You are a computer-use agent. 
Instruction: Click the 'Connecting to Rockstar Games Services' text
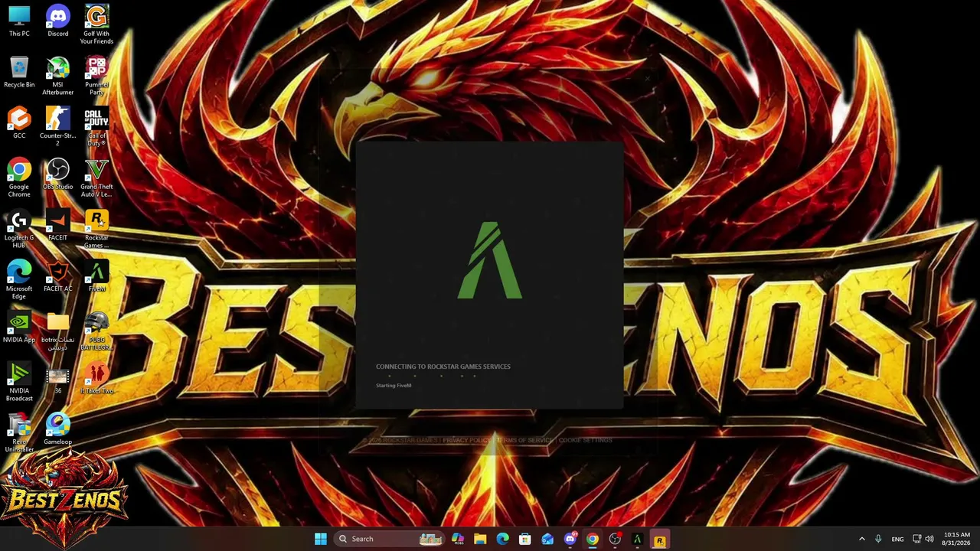tap(443, 367)
